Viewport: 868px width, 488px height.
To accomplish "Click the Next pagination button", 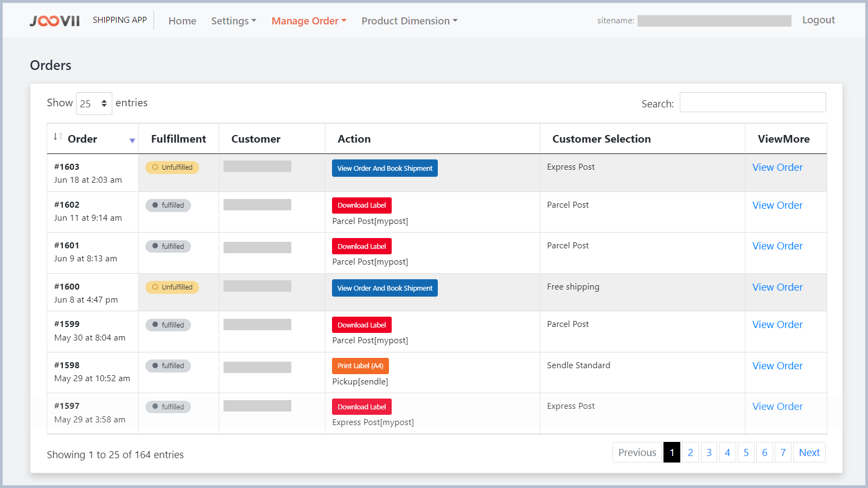I will (x=809, y=452).
